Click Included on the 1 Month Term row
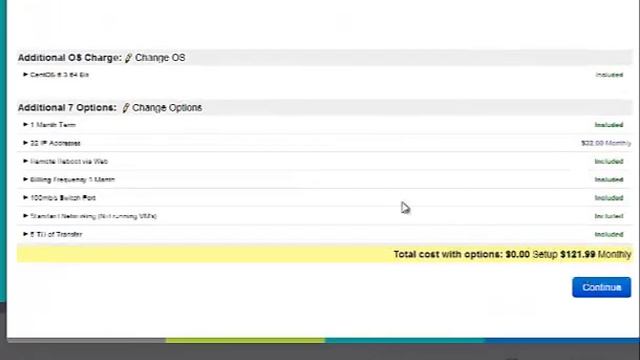Viewport: 640px width, 360px height. [x=609, y=125]
